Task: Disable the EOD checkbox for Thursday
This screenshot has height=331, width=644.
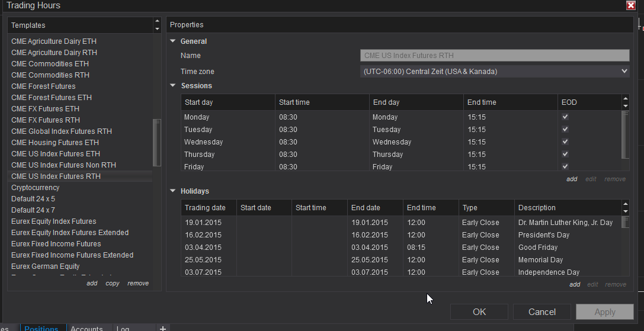Action: pos(565,155)
